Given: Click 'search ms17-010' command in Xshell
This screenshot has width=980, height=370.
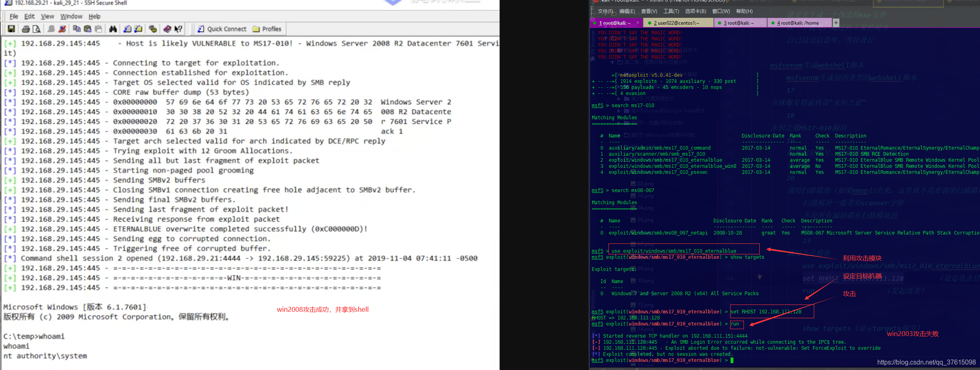Looking at the screenshot, I should point(633,106).
